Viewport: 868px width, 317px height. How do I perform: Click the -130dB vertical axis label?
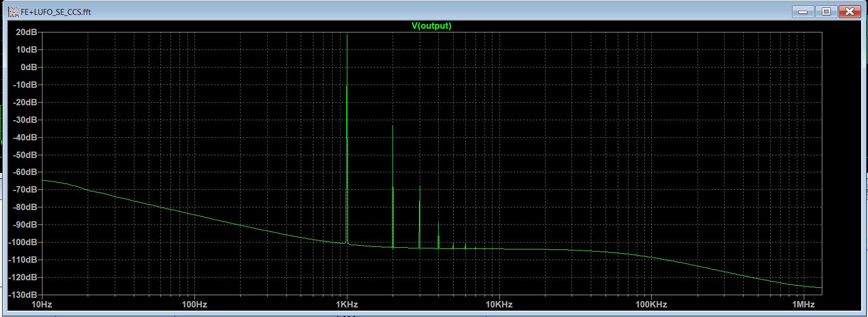[x=23, y=295]
